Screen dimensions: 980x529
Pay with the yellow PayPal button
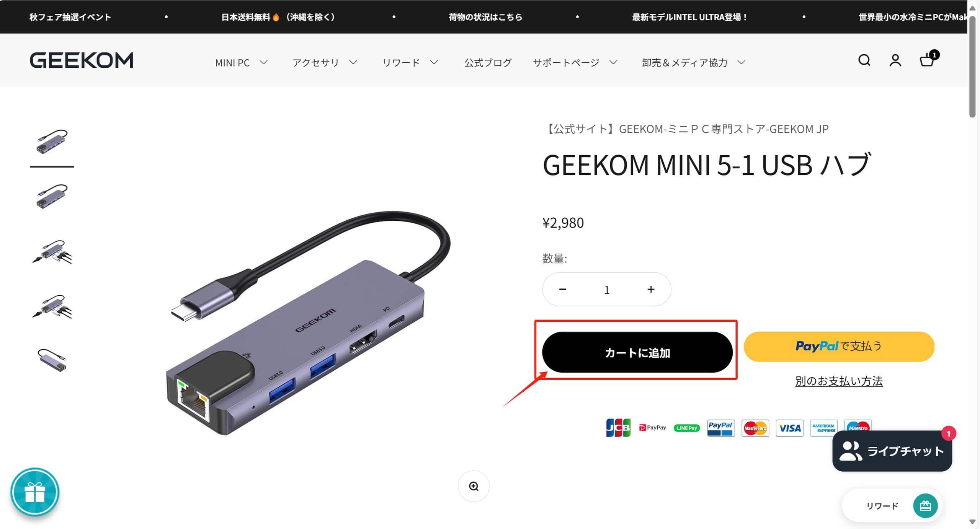(839, 346)
